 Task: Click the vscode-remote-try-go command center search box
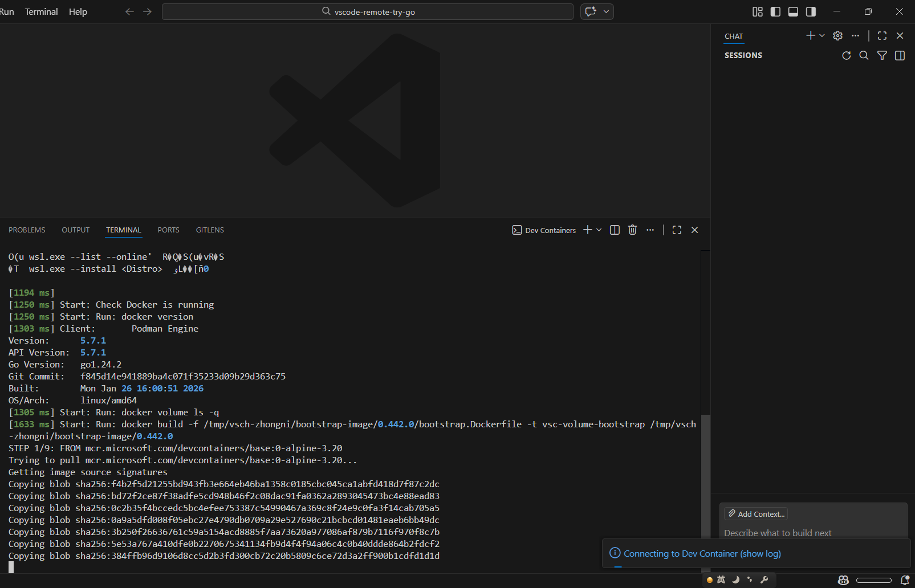[x=368, y=11]
